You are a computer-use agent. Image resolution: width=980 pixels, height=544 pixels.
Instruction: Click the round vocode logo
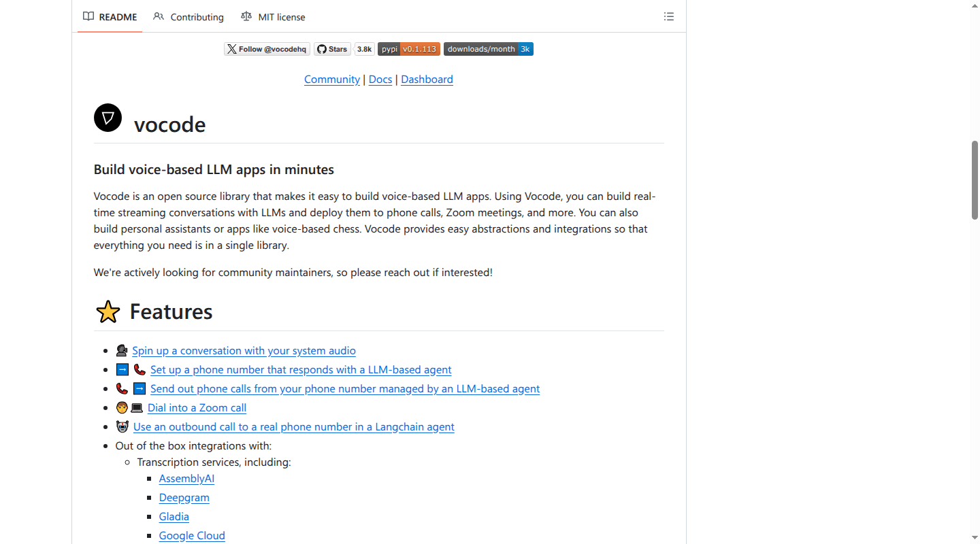(x=108, y=118)
